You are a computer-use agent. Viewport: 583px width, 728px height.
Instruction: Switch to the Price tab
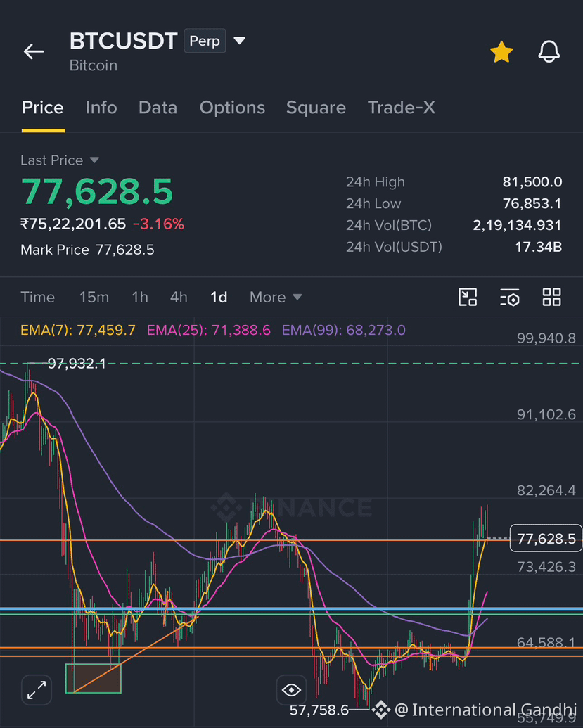tap(43, 108)
